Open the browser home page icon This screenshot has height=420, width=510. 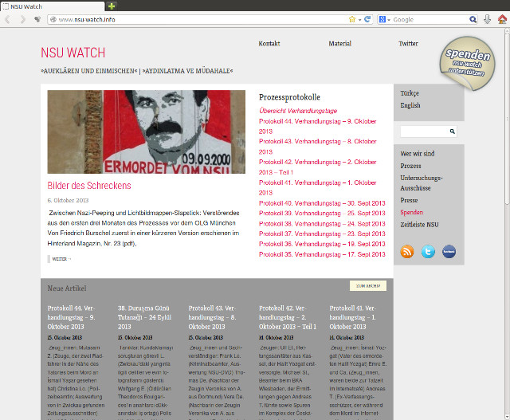point(501,19)
